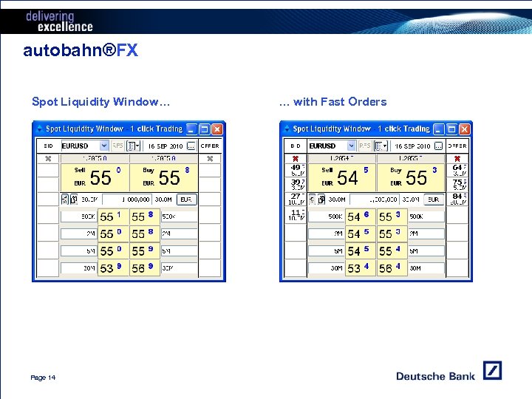532x399 pixels.
Task: Open the date picker ellipsis in the Fast Orders window
Action: pyautogui.click(x=439, y=146)
